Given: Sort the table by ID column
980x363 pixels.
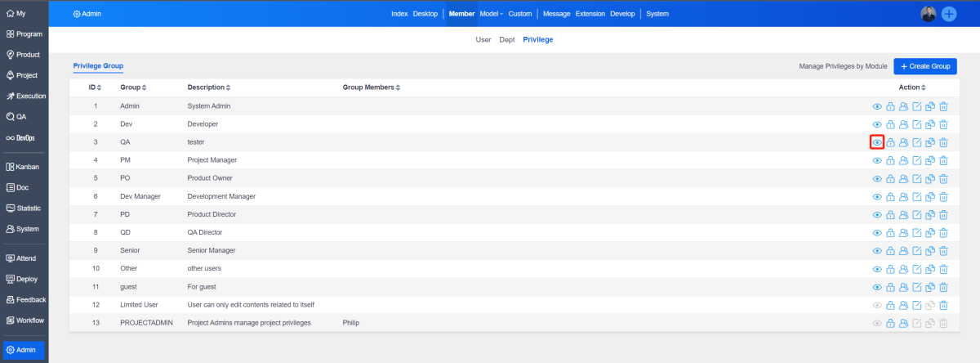Looking at the screenshot, I should tap(95, 87).
